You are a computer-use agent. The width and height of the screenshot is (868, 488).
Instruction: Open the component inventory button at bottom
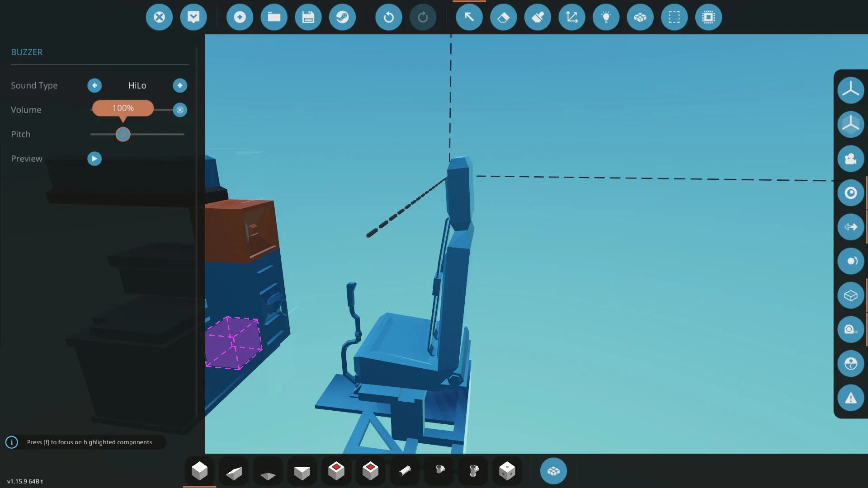pos(553,471)
